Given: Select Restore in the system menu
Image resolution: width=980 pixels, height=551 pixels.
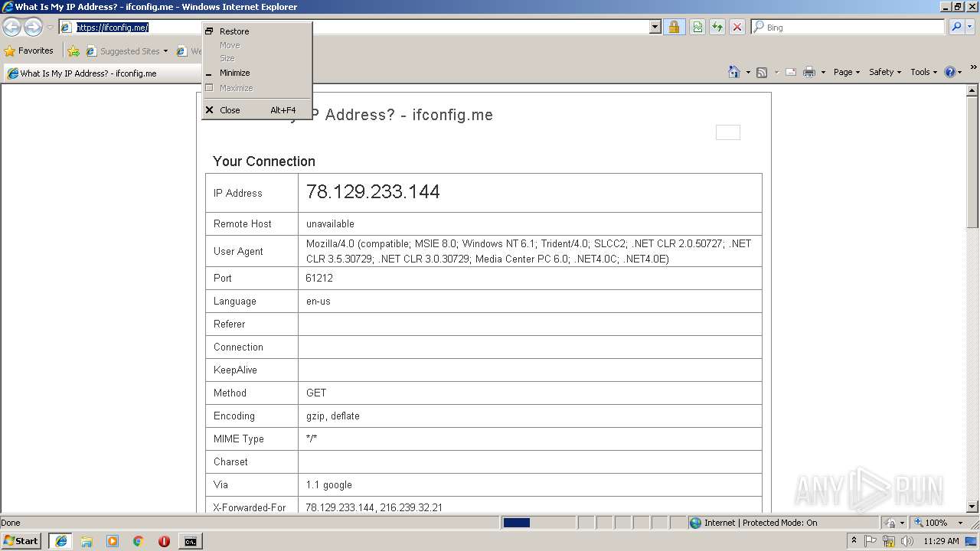Looking at the screenshot, I should pyautogui.click(x=256, y=31).
